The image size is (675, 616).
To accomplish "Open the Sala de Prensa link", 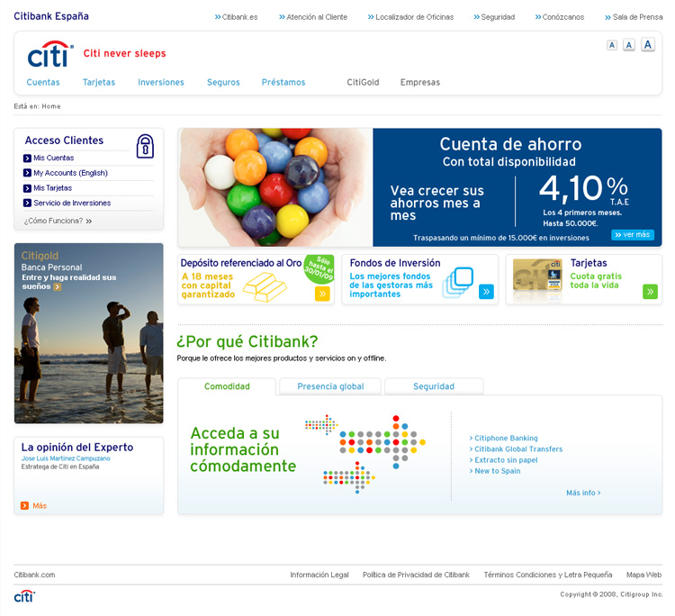I will coord(634,17).
